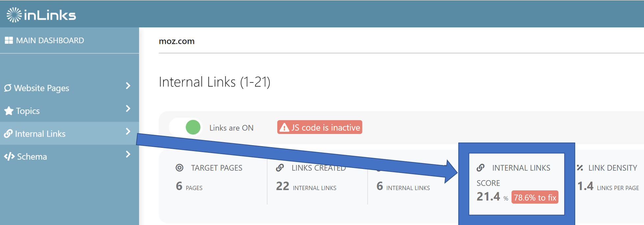Click the Website Pages refresh icon
Viewport: 644px width, 225px height.
tap(8, 88)
